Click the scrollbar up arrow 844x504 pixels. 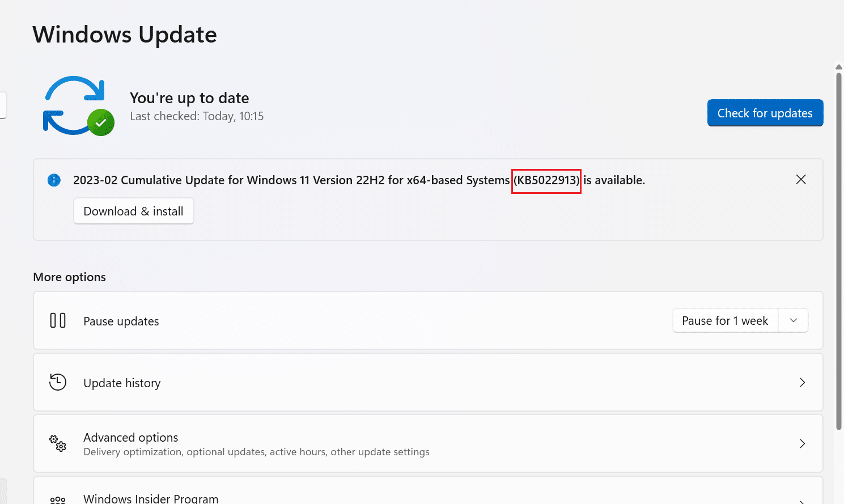pyautogui.click(x=839, y=67)
